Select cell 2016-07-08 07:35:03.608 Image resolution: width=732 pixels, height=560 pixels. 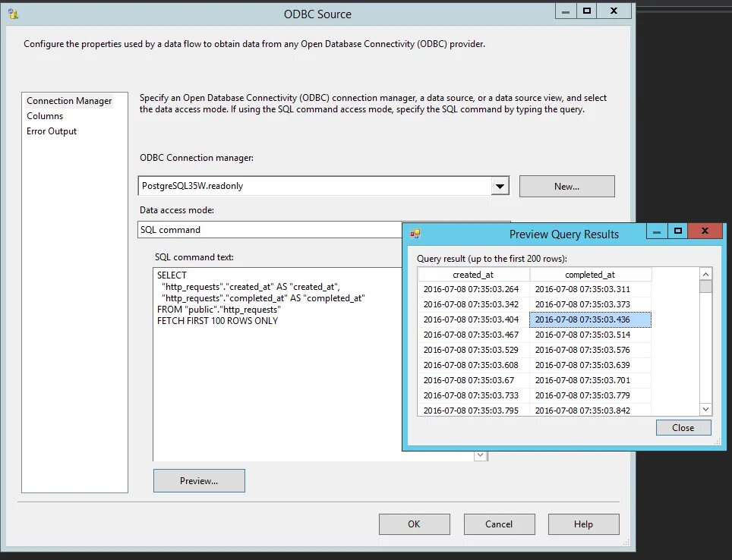coord(473,365)
